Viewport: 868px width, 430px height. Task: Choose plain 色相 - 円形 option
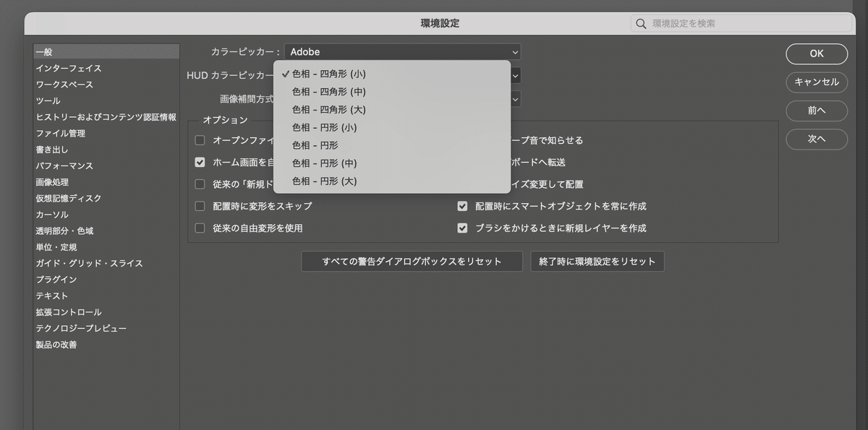(392, 145)
